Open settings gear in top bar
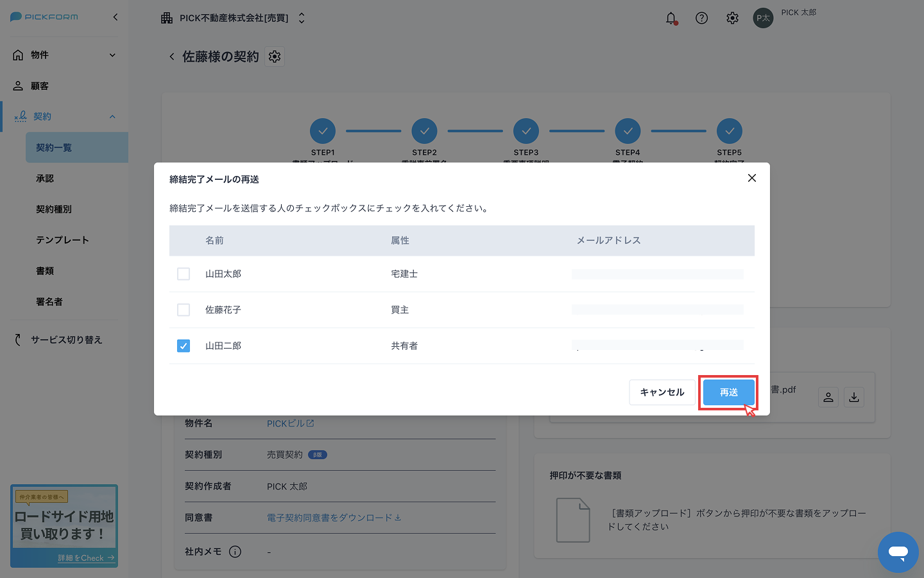Viewport: 924px width, 578px height. tap(732, 19)
